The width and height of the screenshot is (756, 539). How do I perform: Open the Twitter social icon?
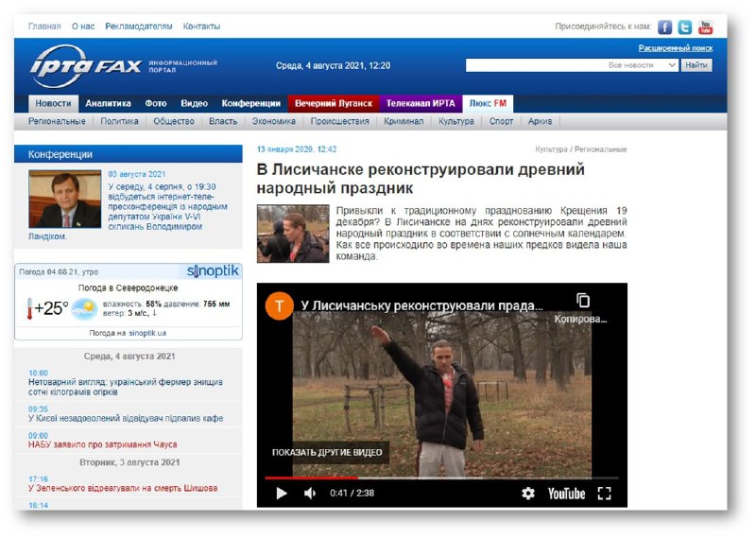point(684,27)
